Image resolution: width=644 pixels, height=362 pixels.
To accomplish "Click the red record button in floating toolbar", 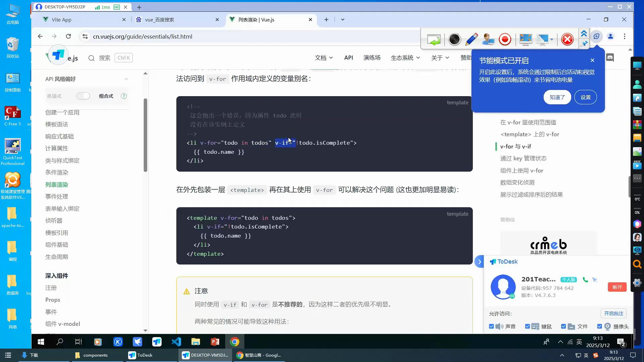I will 505,40.
